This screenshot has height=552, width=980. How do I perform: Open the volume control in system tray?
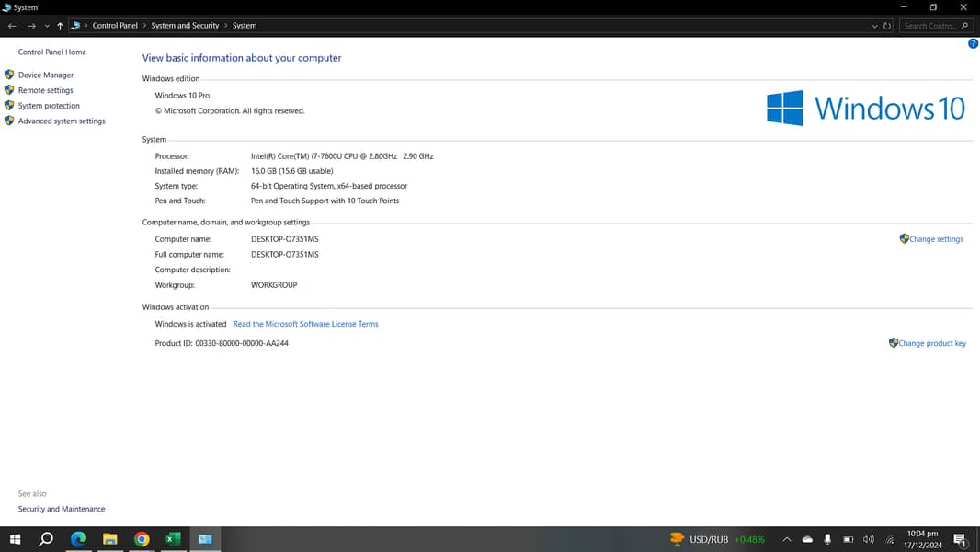point(869,539)
